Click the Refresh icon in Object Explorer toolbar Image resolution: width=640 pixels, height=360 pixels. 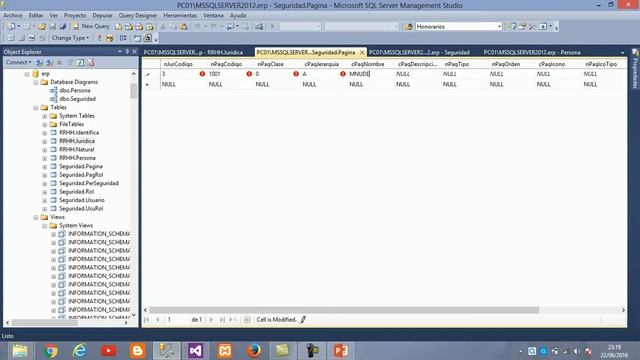point(80,62)
